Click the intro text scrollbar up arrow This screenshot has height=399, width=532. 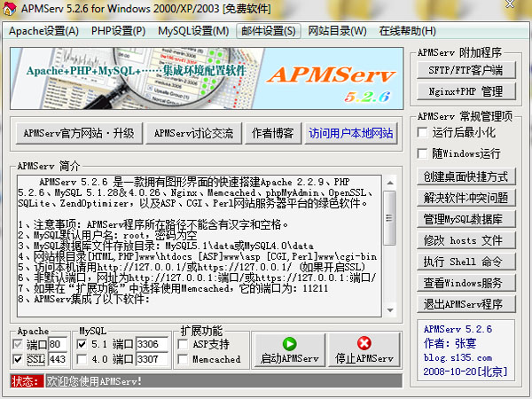390,183
